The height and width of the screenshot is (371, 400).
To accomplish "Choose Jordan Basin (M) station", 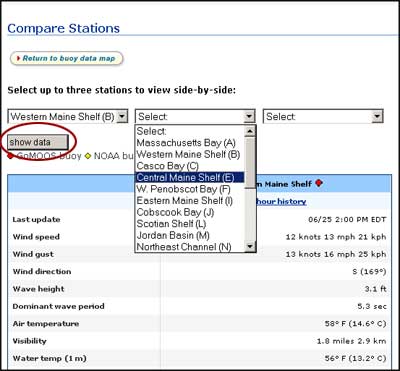I will click(173, 235).
